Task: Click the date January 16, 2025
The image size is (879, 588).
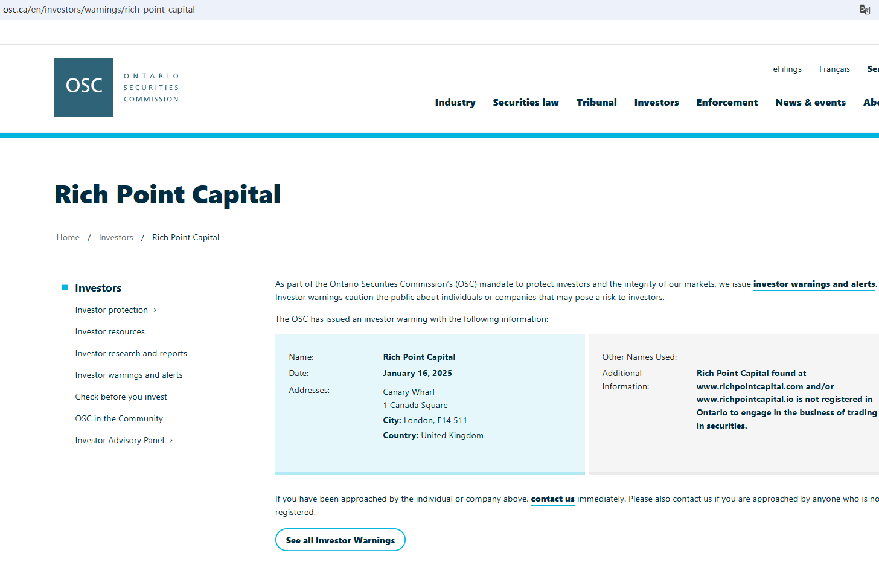Action: point(418,374)
